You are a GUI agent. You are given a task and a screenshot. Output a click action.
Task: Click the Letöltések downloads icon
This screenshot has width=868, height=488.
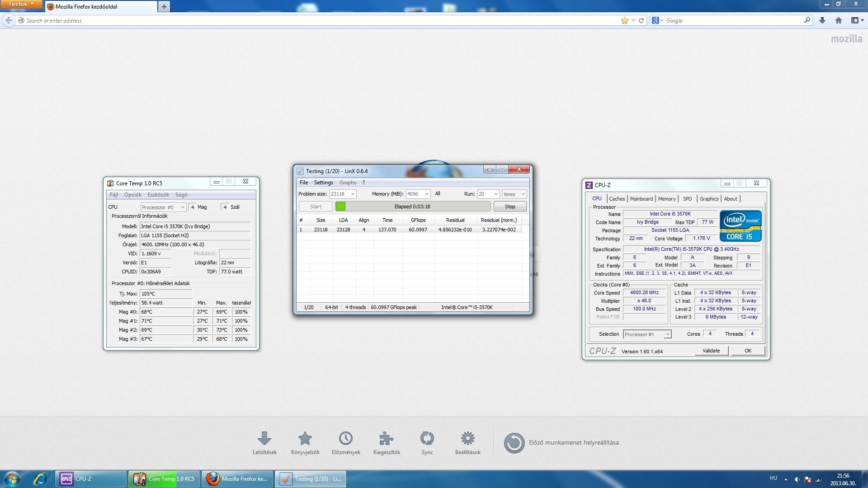pyautogui.click(x=264, y=439)
